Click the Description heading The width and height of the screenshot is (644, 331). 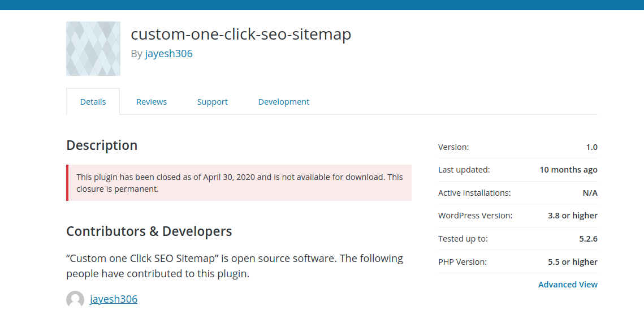[102, 145]
